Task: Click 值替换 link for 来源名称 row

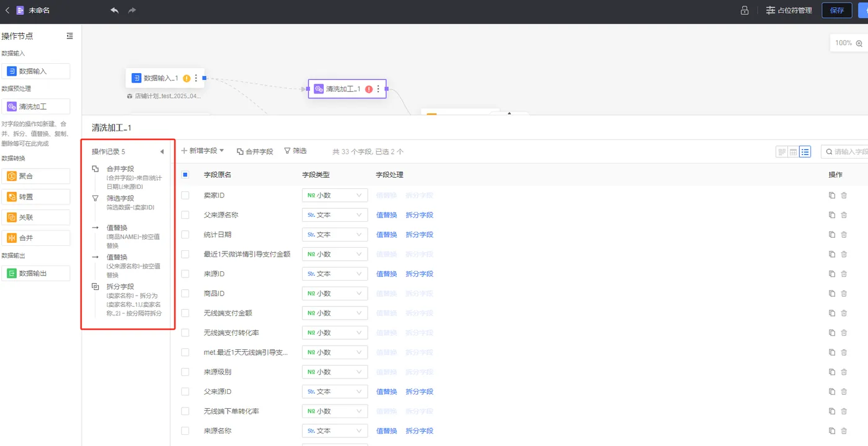Action: point(386,431)
